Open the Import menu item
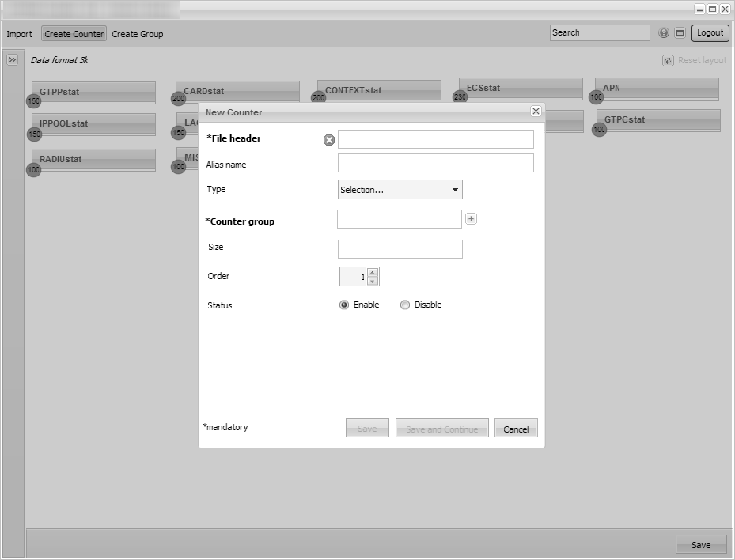 tap(20, 34)
